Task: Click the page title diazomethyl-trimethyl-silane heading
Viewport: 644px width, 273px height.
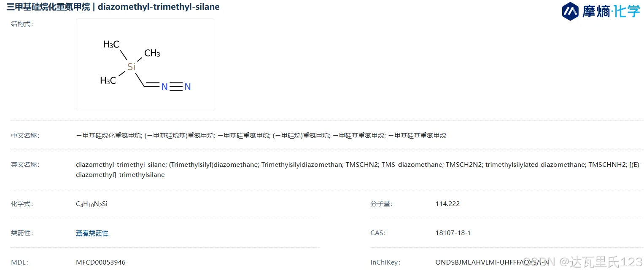Action: pos(113,7)
